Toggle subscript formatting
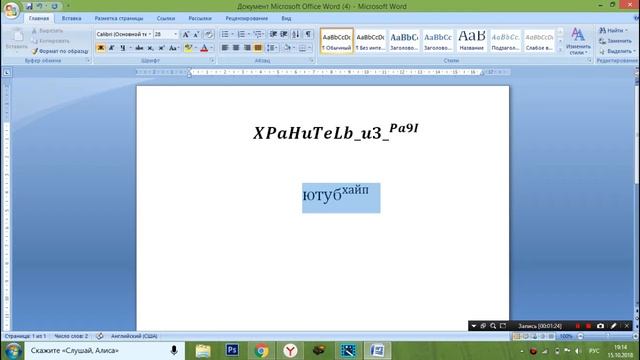The width and height of the screenshot is (640, 360). click(x=150, y=48)
